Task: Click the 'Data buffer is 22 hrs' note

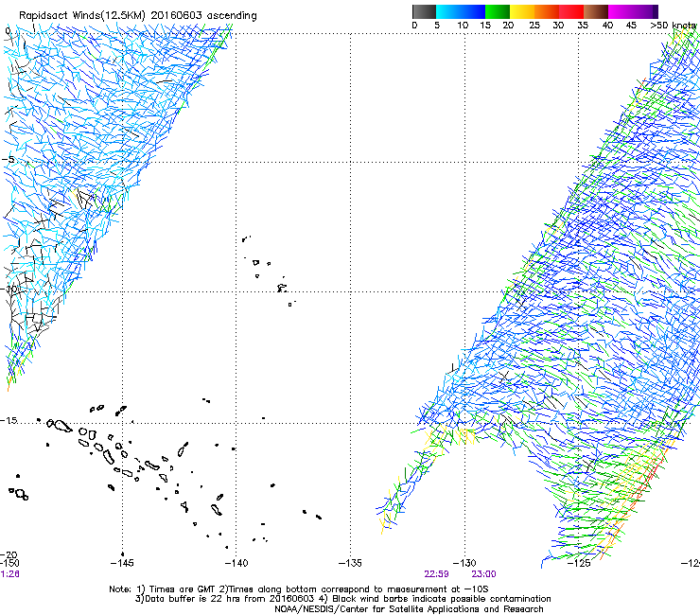Action: 343,599
